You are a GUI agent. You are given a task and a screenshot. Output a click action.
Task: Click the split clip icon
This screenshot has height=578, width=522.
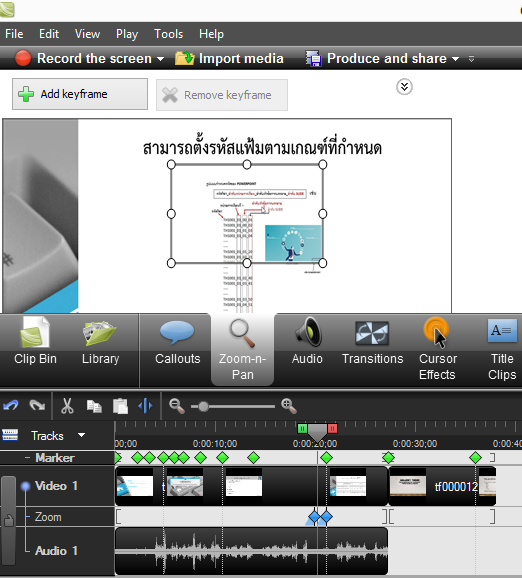tap(146, 406)
